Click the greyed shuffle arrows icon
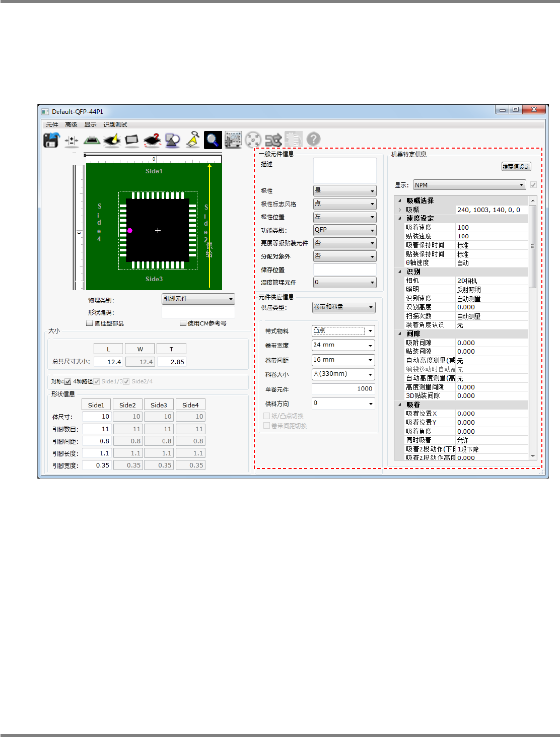This screenshot has width=560, height=737. (x=273, y=140)
